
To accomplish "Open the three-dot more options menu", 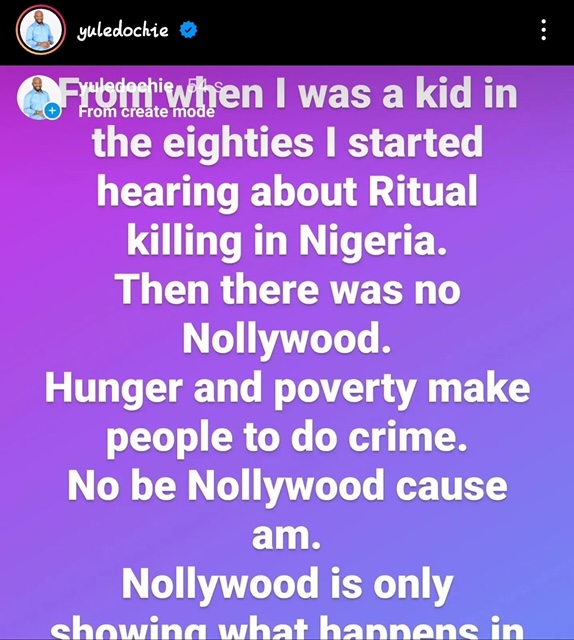I will 543,30.
